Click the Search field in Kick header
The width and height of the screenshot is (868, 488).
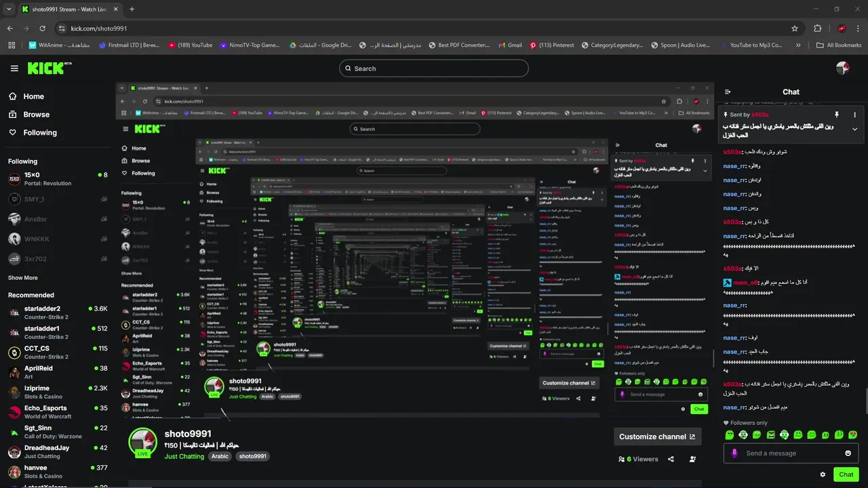point(434,68)
